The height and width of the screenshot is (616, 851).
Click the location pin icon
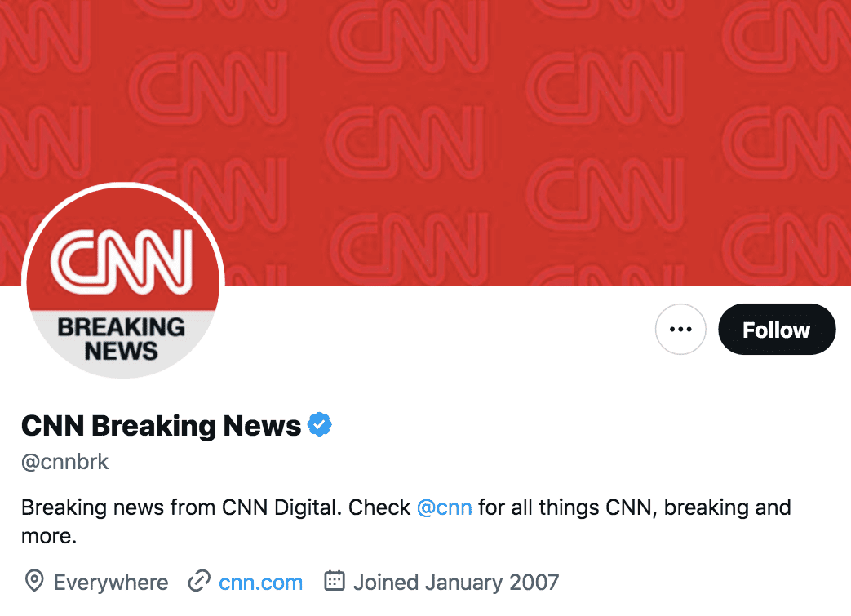(33, 582)
